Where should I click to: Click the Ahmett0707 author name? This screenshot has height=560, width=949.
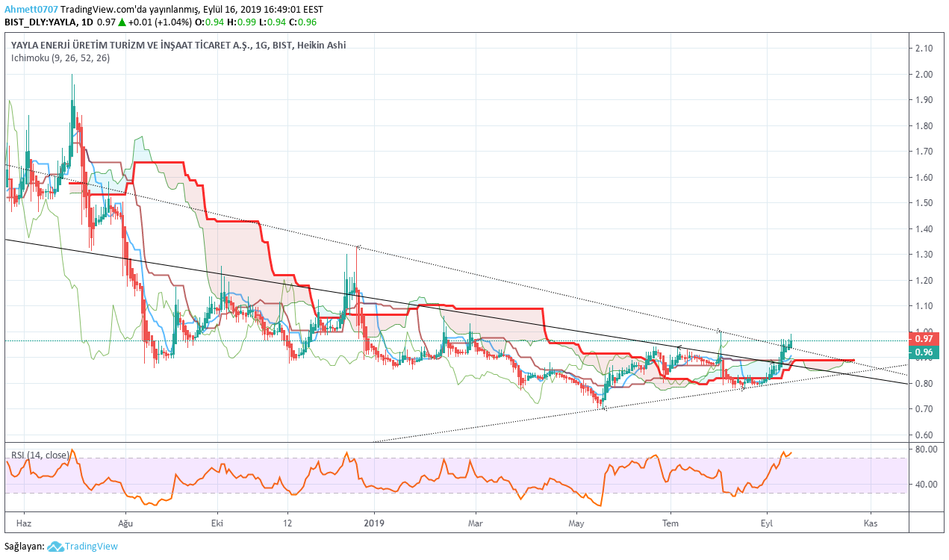pyautogui.click(x=31, y=10)
